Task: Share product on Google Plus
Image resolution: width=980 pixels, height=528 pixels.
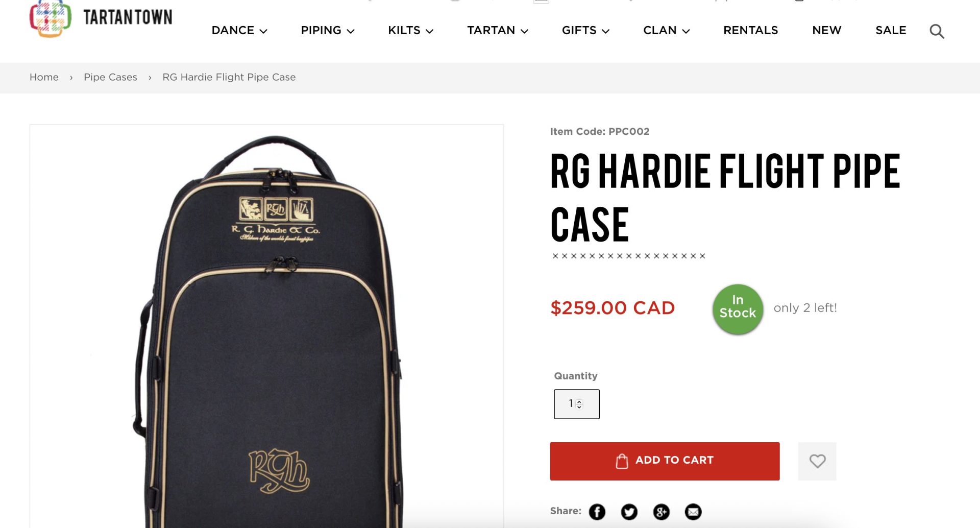Action: point(661,512)
